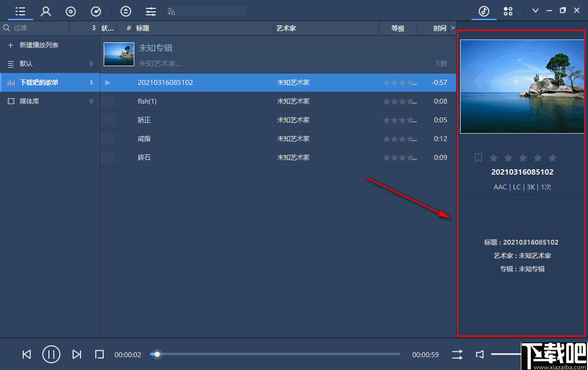The image size is (588, 370).
Task: Set star rating for 砖石 row
Action: coord(399,157)
